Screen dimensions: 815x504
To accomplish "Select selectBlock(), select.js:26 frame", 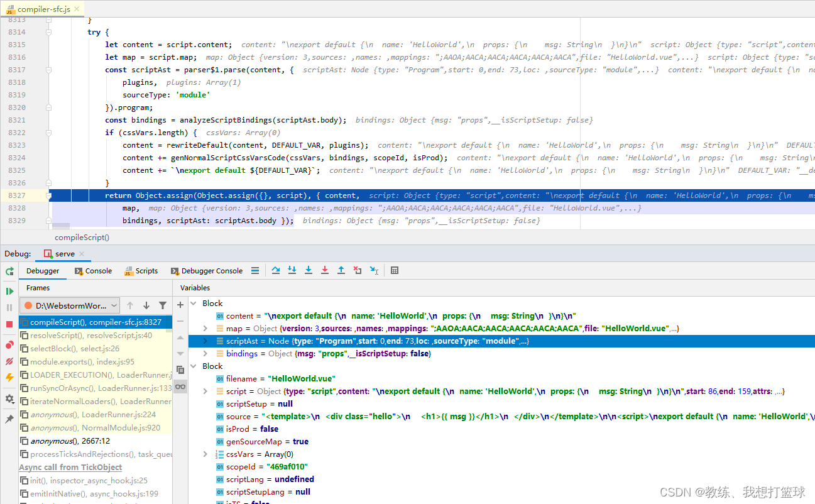I will click(x=96, y=348).
